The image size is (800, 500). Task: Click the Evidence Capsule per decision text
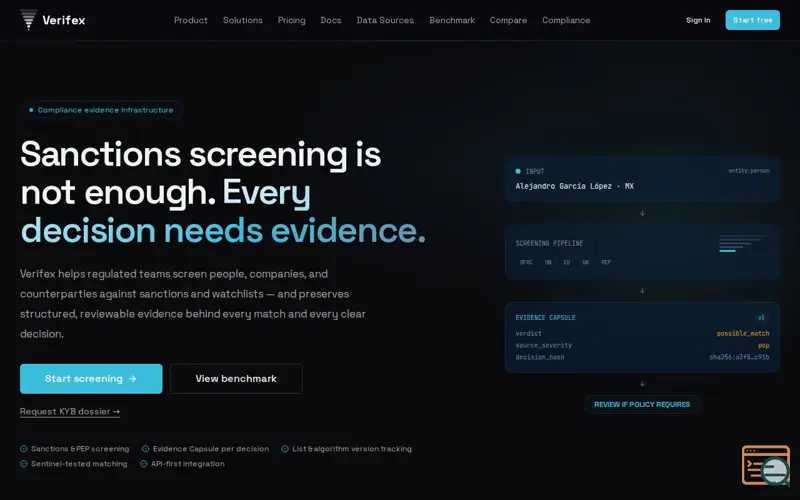[211, 449]
